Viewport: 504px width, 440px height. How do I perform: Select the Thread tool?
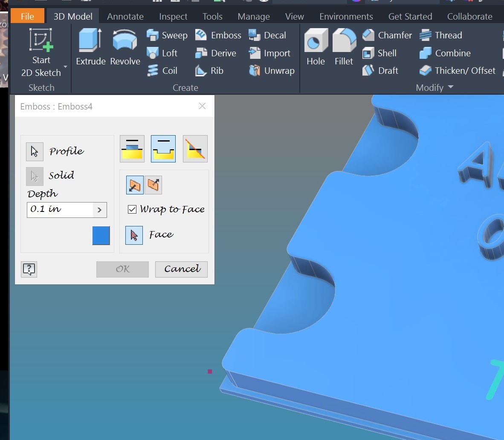440,35
